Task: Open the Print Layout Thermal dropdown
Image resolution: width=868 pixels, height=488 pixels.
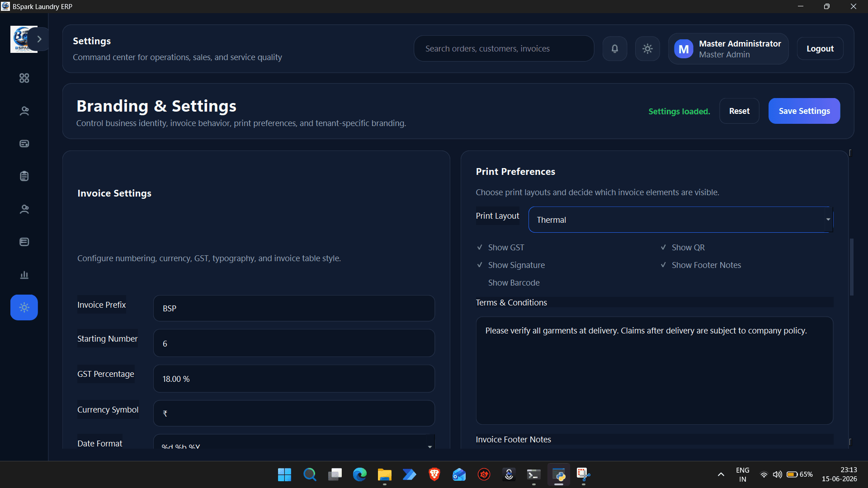Action: pyautogui.click(x=680, y=220)
